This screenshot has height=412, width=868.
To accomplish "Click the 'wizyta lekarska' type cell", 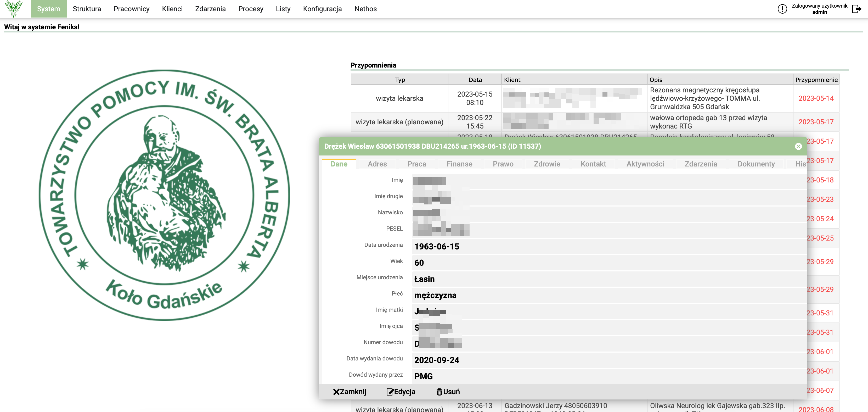I will click(x=399, y=98).
